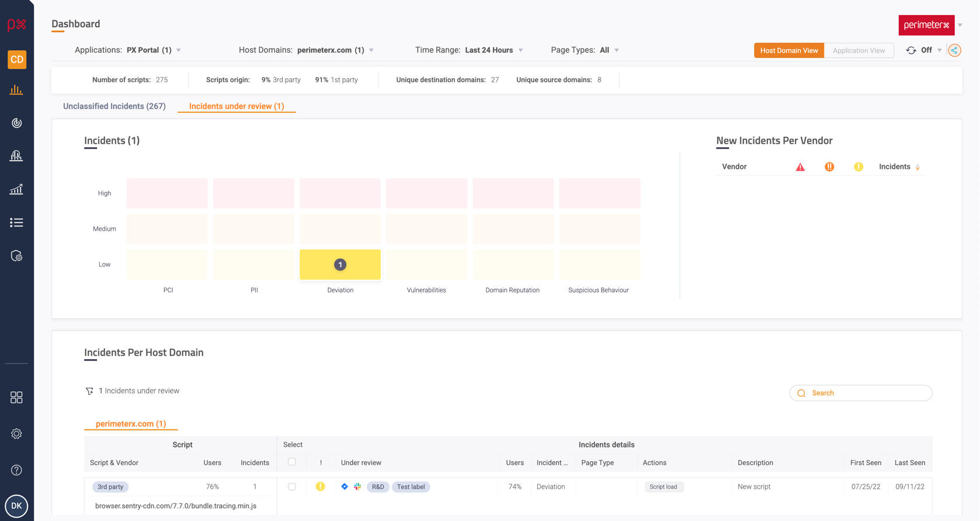The width and height of the screenshot is (980, 521).
Task: Open the apps grid sidebar icon
Action: (x=16, y=398)
